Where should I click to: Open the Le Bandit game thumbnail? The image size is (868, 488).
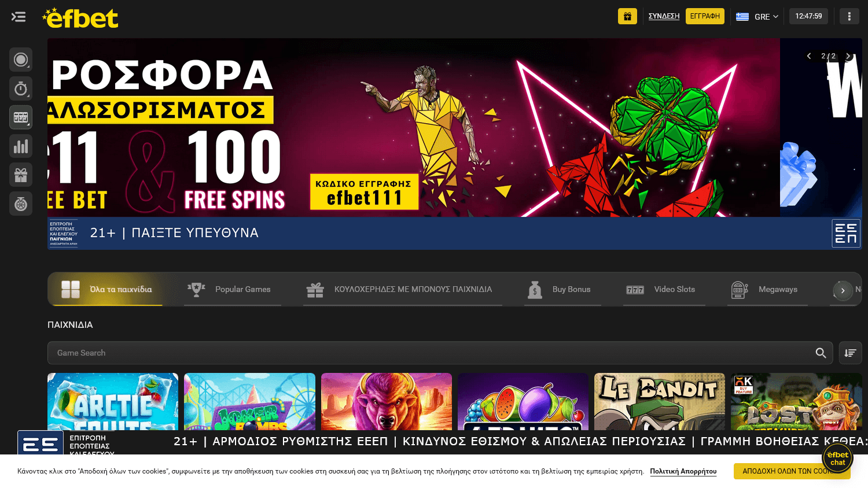[660, 401]
